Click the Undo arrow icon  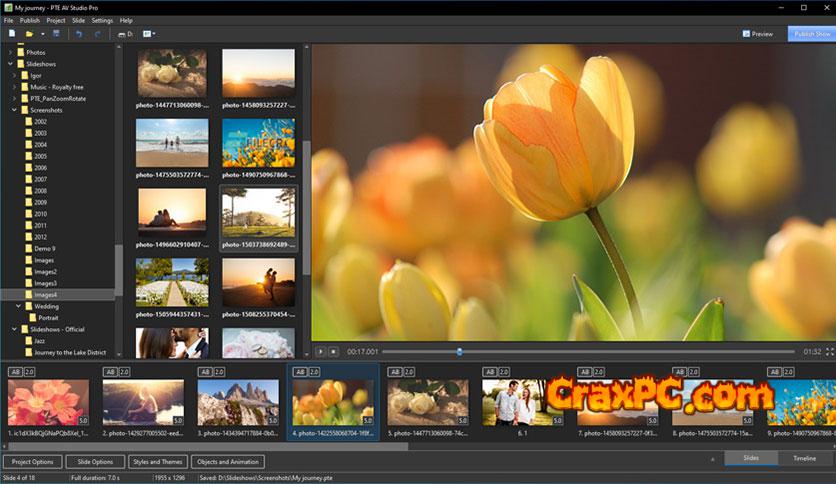coord(79,34)
